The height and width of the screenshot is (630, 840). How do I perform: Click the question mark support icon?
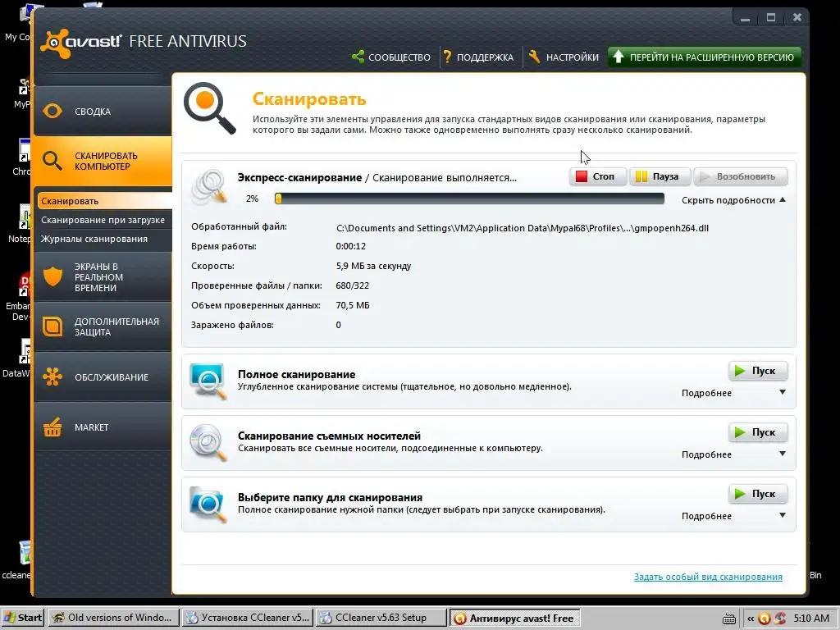[447, 57]
